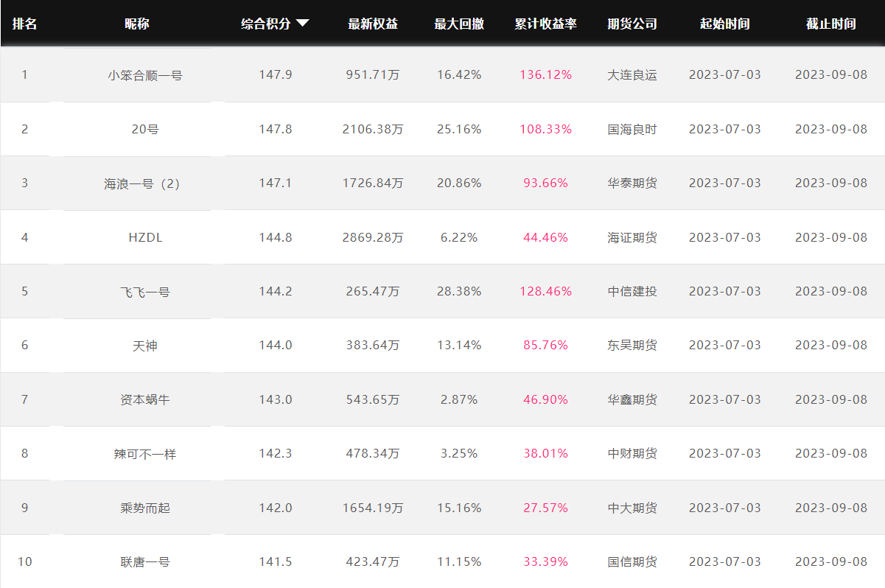The image size is (885, 588).
Task: Open the nickname 资本蜗牛
Action: 145,399
